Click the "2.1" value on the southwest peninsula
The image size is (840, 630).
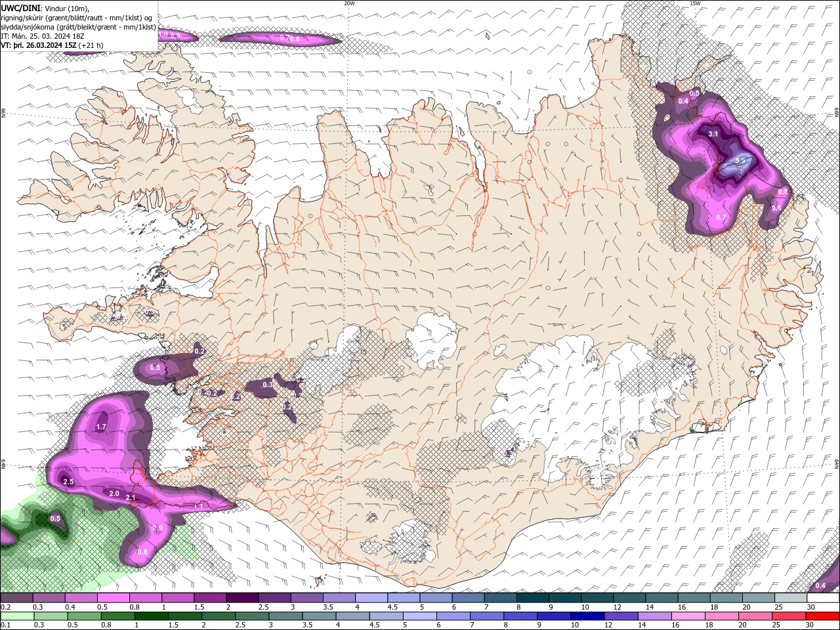coord(130,499)
